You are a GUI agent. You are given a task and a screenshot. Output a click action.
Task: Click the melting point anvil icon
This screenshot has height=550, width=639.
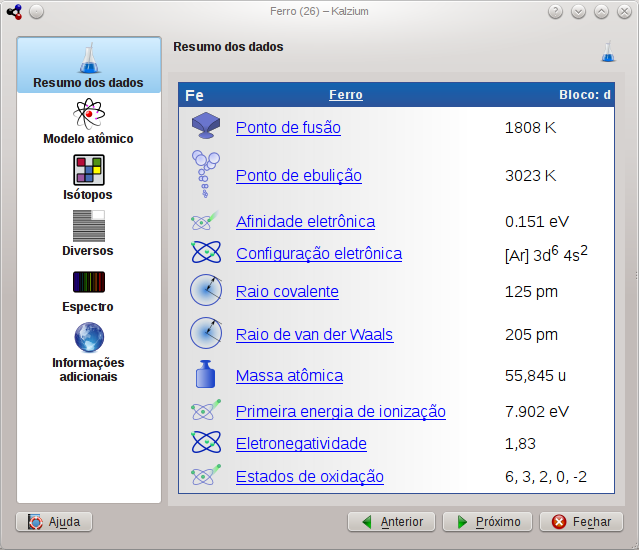pyautogui.click(x=205, y=126)
